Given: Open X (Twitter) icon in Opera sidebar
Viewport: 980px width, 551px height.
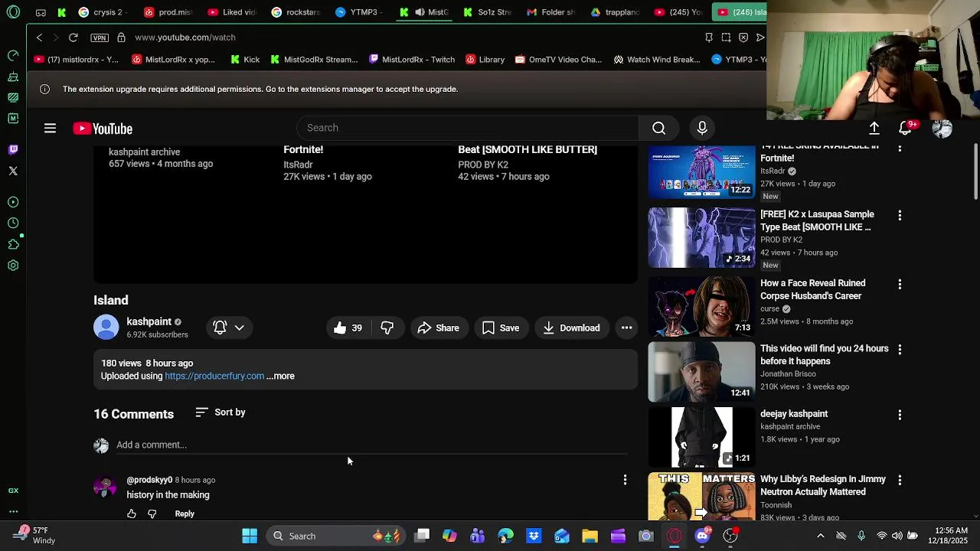Looking at the screenshot, I should [x=13, y=171].
